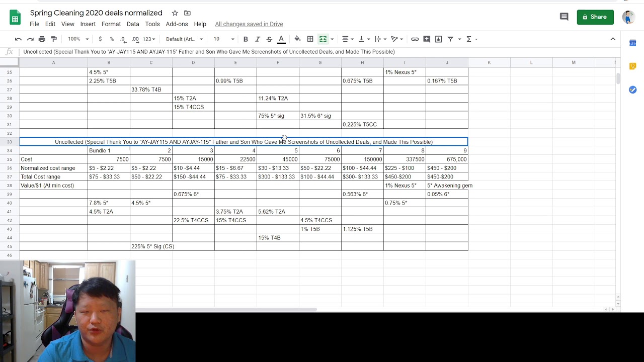
Task: Open Calendar side panel
Action: (633, 43)
